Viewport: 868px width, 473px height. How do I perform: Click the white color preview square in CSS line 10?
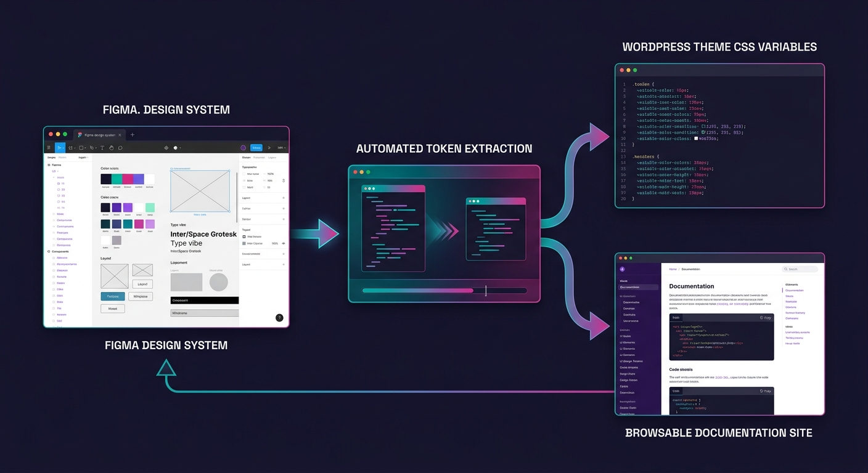pos(696,139)
